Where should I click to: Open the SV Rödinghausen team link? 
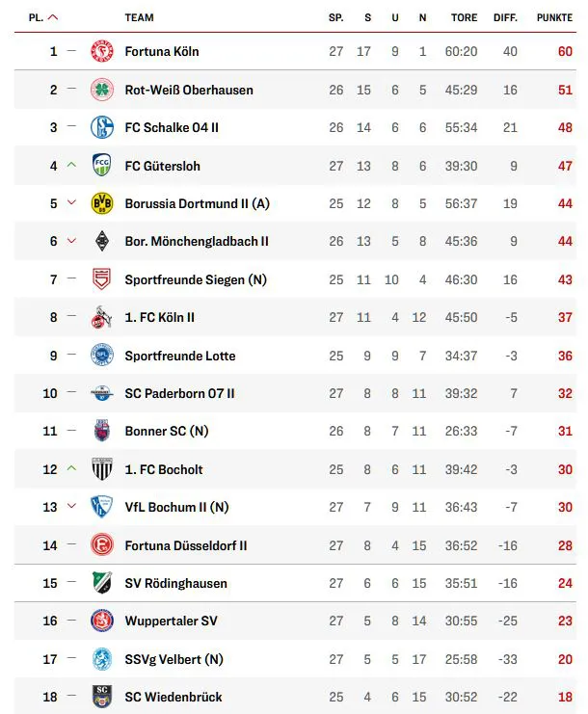(x=176, y=583)
